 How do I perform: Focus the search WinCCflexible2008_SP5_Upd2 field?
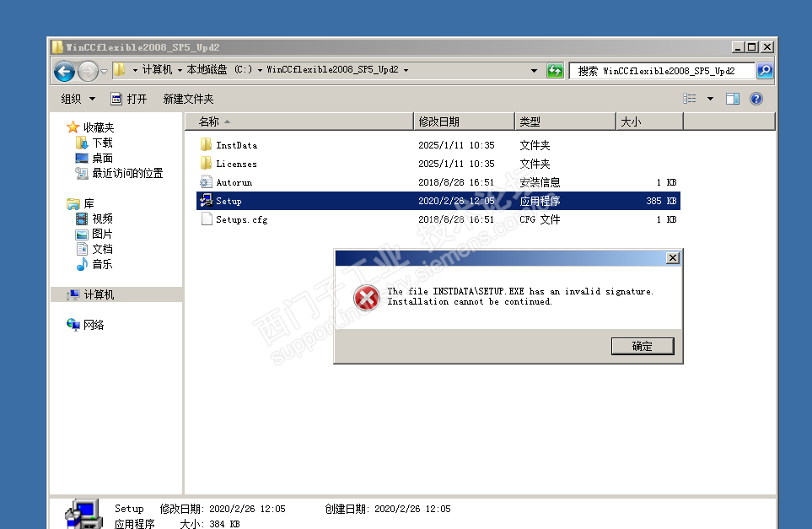661,71
